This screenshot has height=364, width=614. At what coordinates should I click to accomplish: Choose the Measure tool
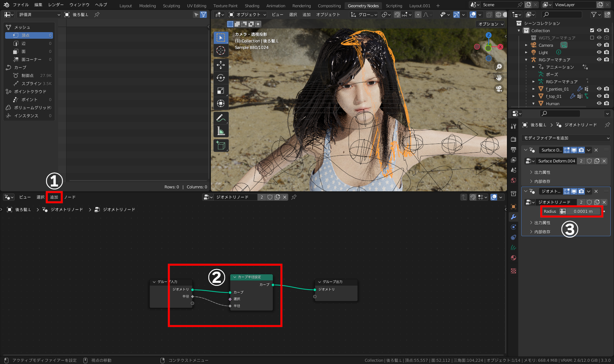point(221,131)
